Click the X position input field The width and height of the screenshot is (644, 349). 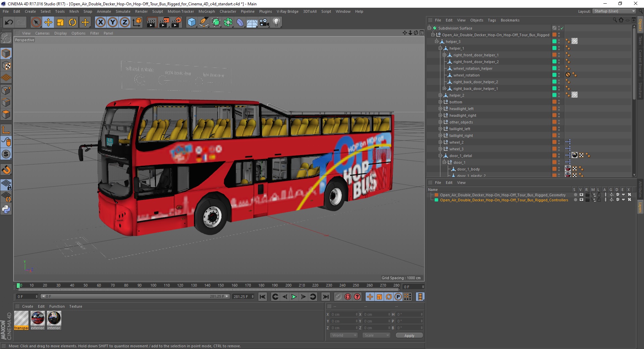[x=344, y=314]
